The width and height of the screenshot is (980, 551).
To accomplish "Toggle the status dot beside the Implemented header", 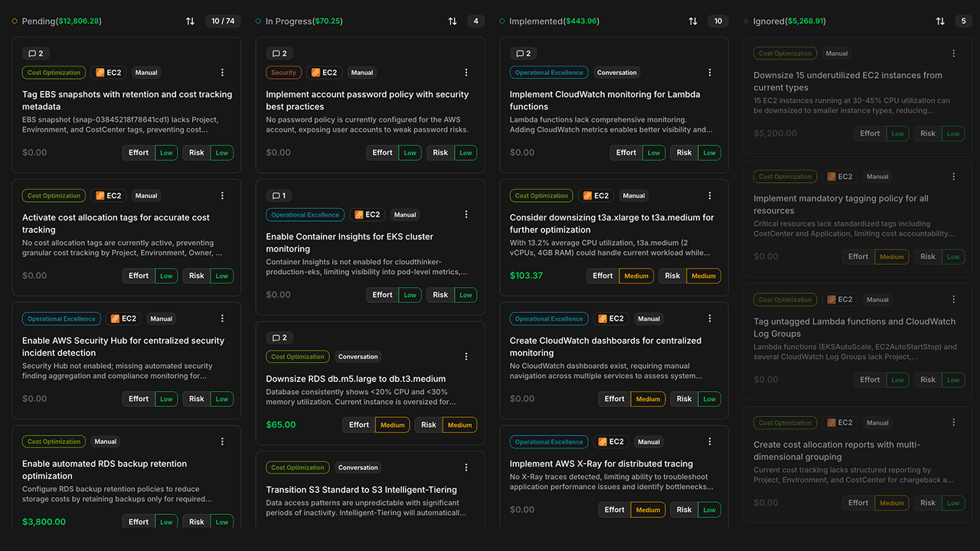I will pyautogui.click(x=501, y=21).
